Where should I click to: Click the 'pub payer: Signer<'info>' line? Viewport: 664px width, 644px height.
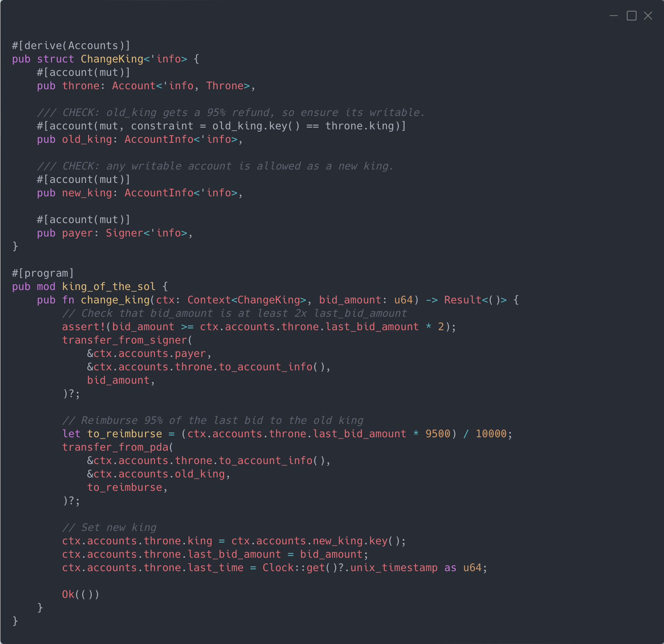coord(115,233)
